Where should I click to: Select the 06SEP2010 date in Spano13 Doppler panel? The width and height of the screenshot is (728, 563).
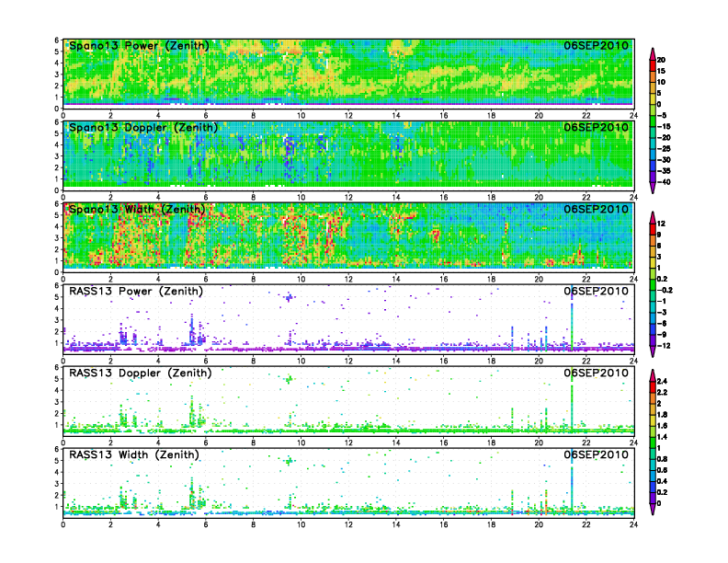point(596,127)
